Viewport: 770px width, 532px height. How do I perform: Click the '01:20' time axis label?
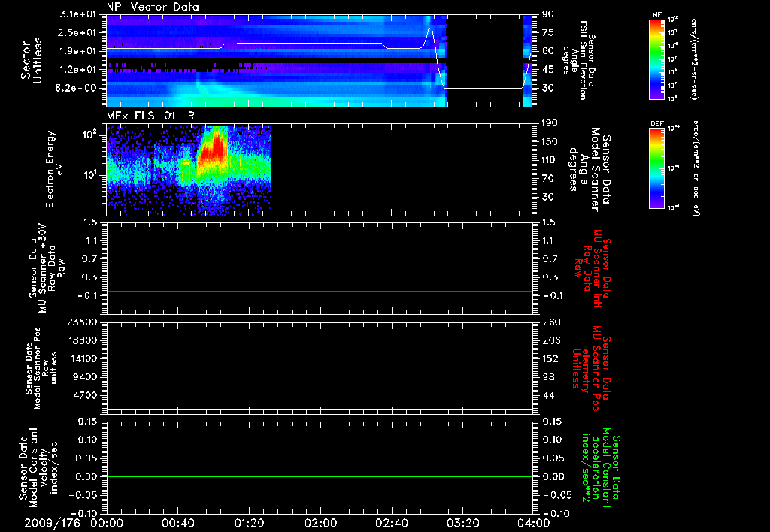[249, 523]
